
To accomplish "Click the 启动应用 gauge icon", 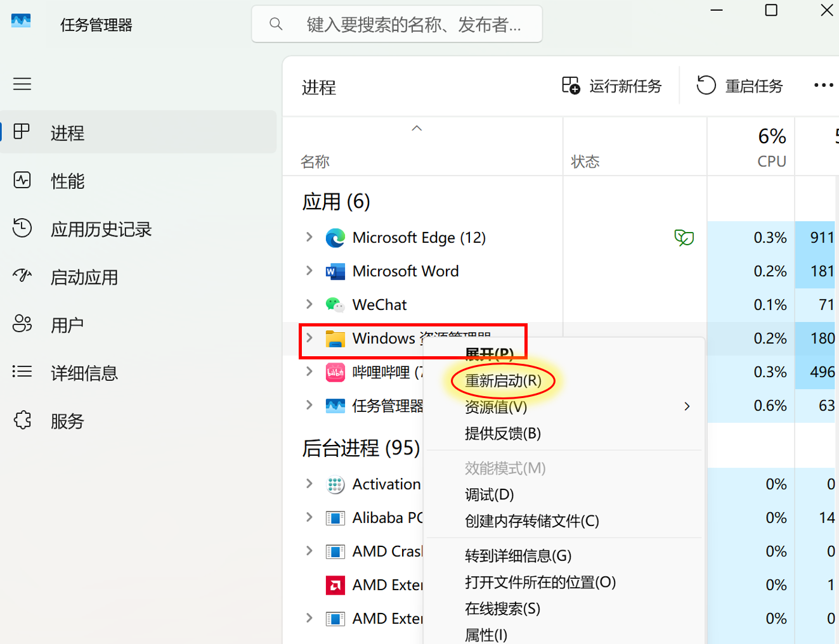I will [x=22, y=275].
